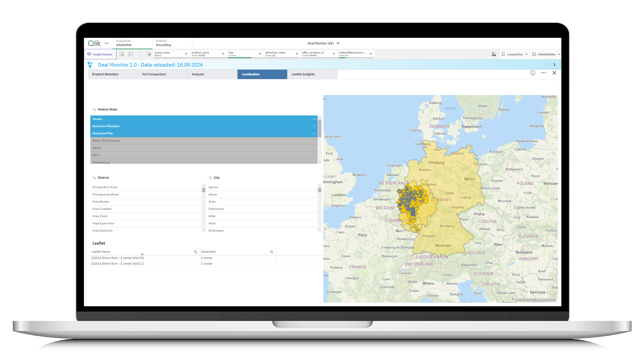This screenshot has width=644, height=362.
Task: Open the YoY Comparison tab
Action: click(x=162, y=74)
